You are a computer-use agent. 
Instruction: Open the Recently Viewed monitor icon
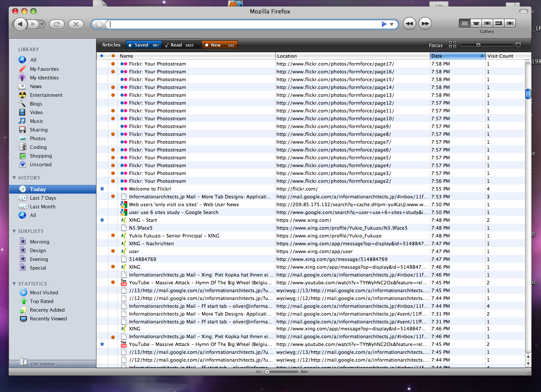click(x=23, y=318)
